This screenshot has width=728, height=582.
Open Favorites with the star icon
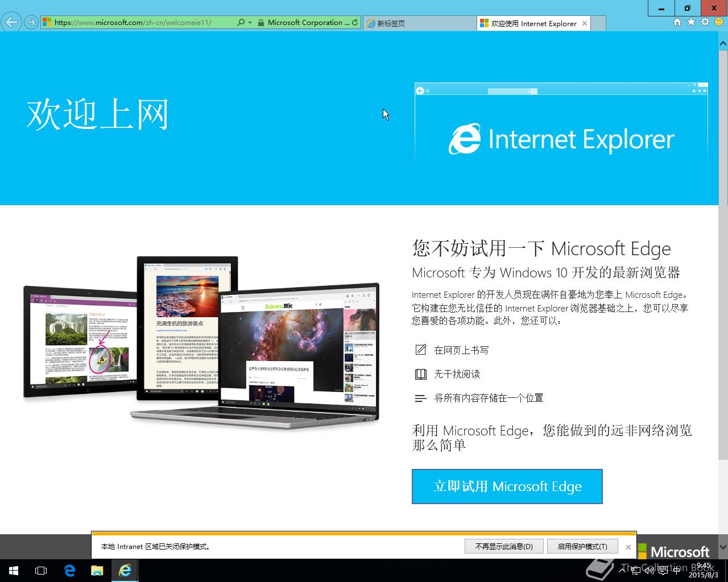(691, 22)
